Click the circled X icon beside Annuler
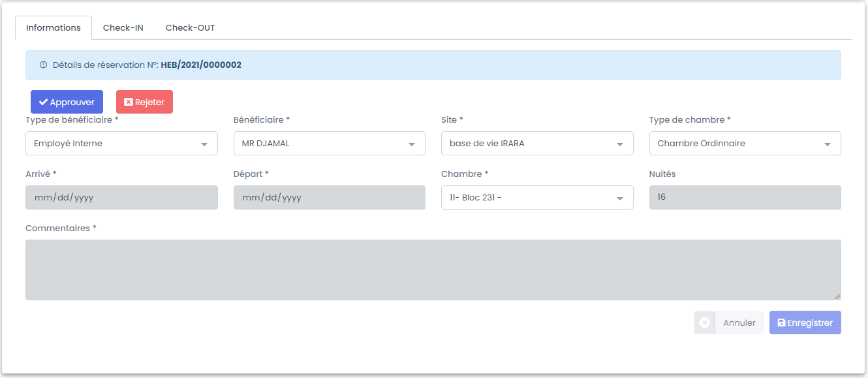 [x=705, y=323]
